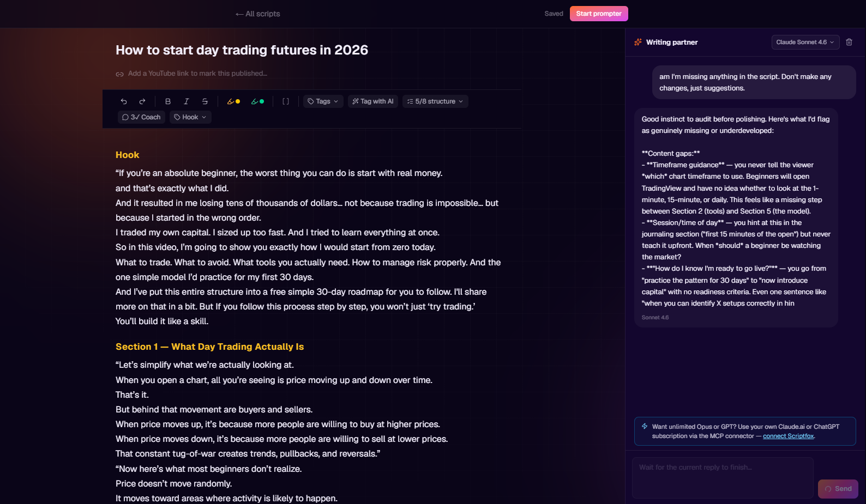Click line "Price doesn't move randomly."

(174, 483)
